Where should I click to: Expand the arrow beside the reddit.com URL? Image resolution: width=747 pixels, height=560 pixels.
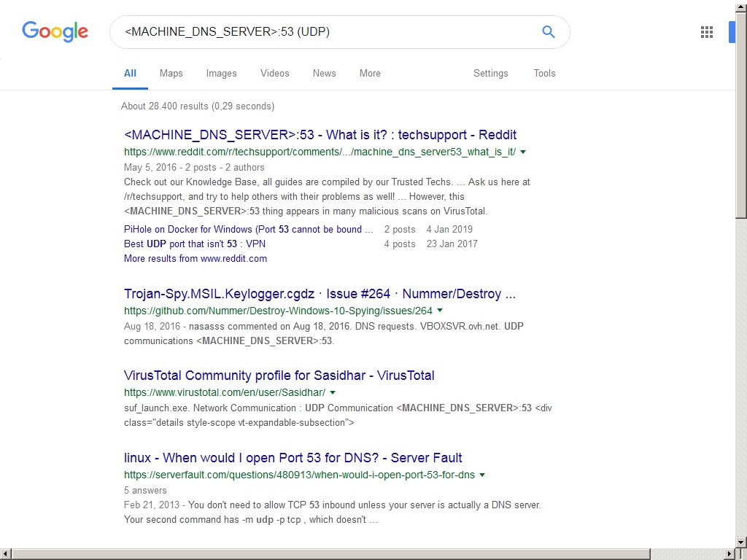523,152
